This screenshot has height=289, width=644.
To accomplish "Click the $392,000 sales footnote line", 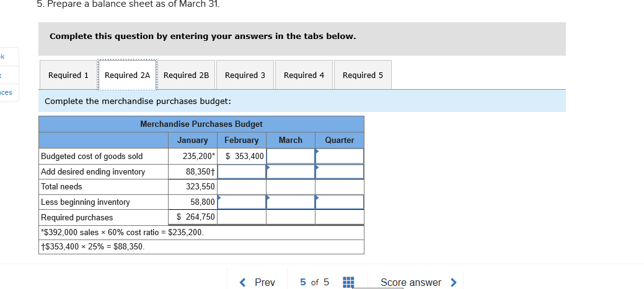I will click(x=122, y=233).
